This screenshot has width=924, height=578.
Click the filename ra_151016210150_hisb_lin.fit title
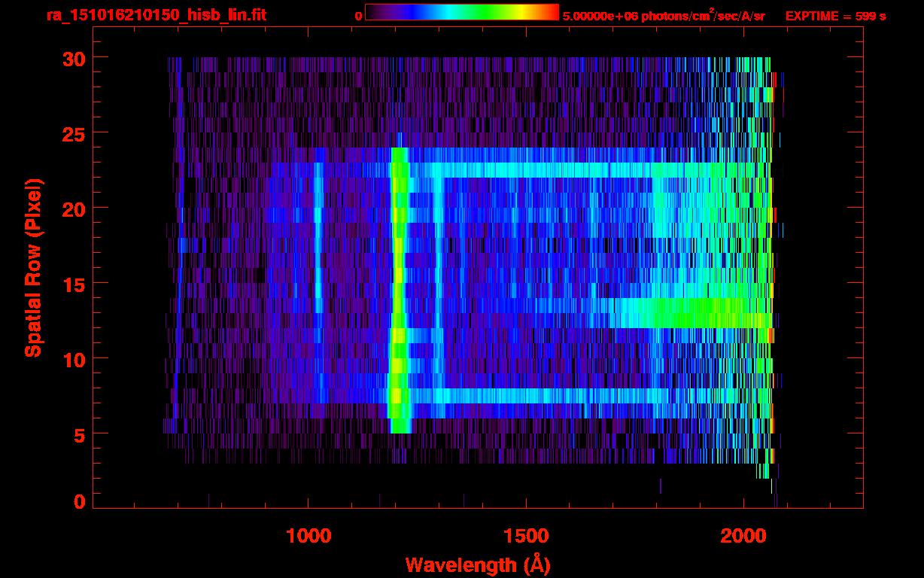(x=156, y=16)
